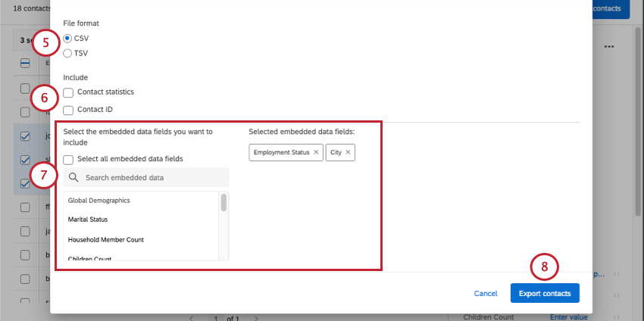Select the TSV file format
Screen dimensions: 644x321
click(67, 53)
